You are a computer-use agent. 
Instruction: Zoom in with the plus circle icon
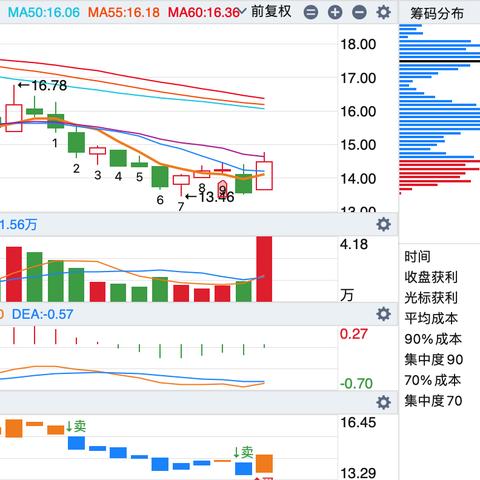click(x=335, y=13)
